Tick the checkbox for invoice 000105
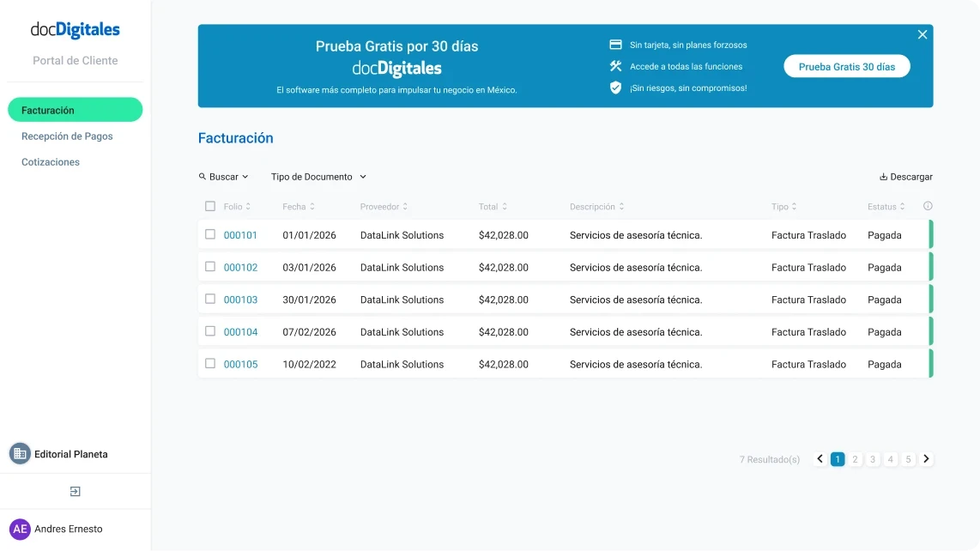This screenshot has height=551, width=980. pyautogui.click(x=210, y=364)
